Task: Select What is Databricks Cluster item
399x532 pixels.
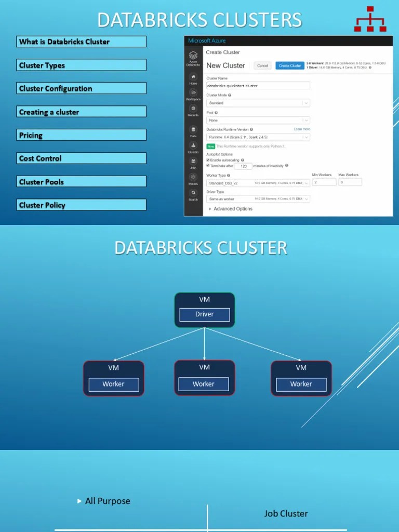Action: (x=81, y=42)
